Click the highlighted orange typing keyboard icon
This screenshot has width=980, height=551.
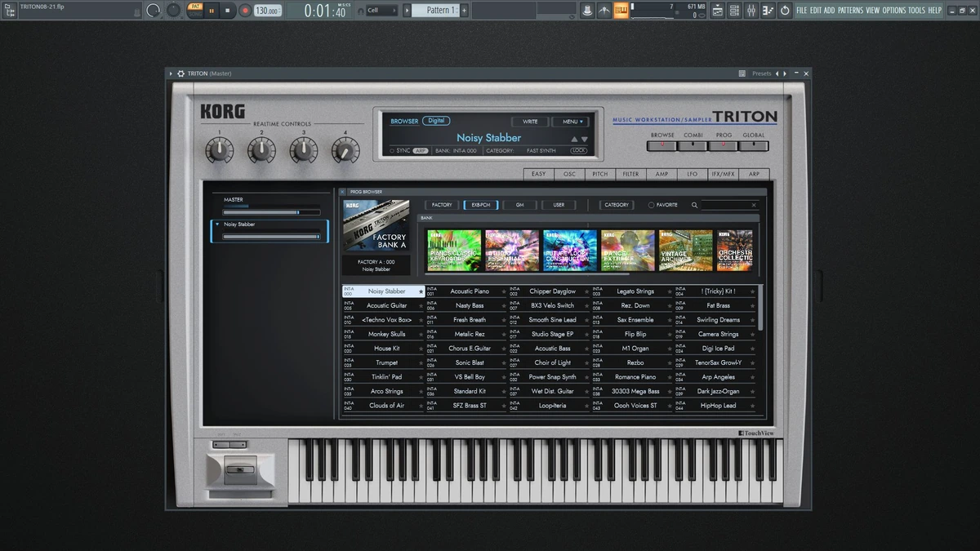621,11
